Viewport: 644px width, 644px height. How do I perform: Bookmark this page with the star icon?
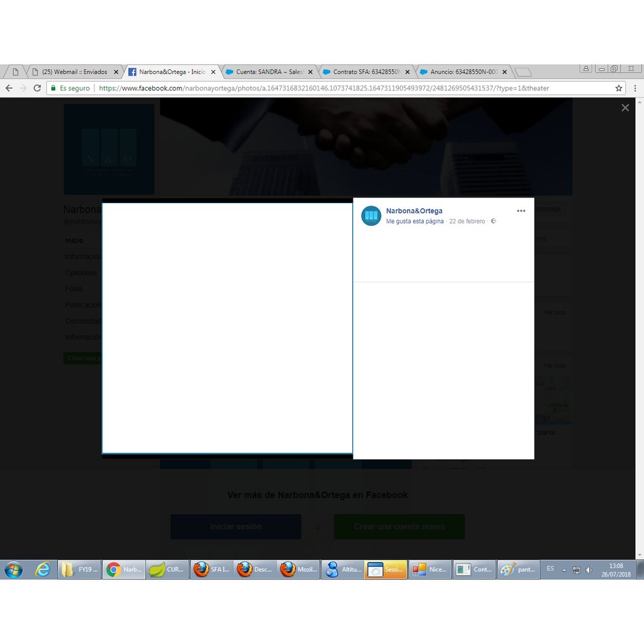coord(619,88)
